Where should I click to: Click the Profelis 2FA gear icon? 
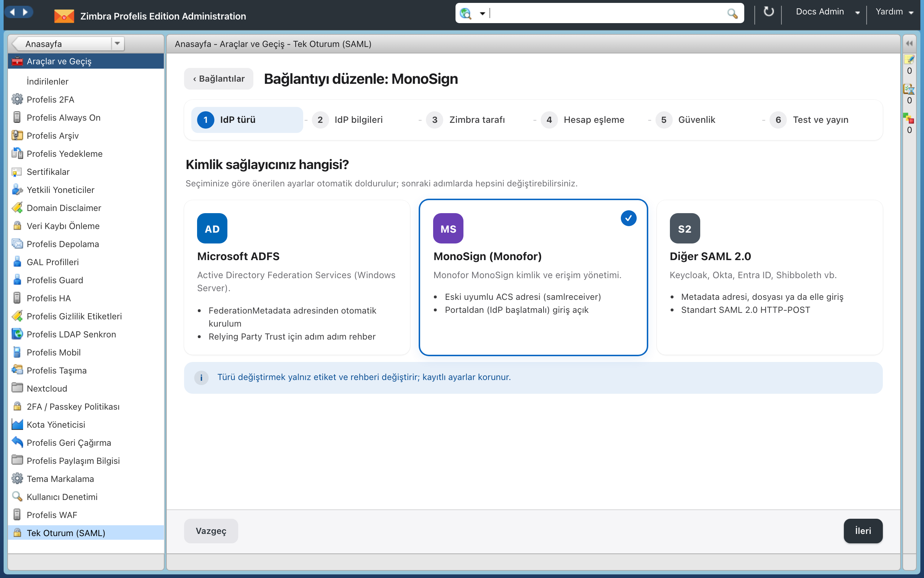pos(17,99)
